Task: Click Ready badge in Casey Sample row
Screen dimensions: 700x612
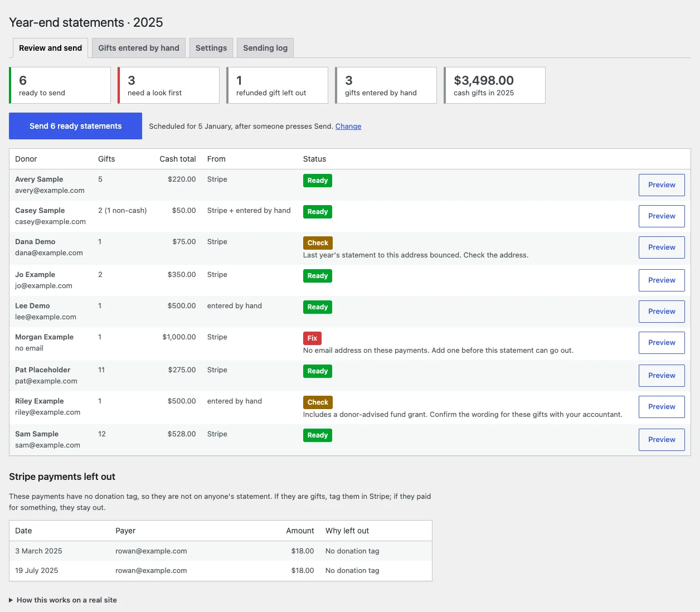Action: (318, 212)
